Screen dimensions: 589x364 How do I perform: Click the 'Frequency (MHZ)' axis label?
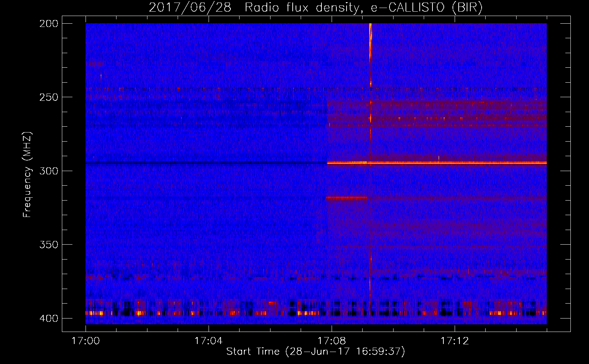pos(27,174)
